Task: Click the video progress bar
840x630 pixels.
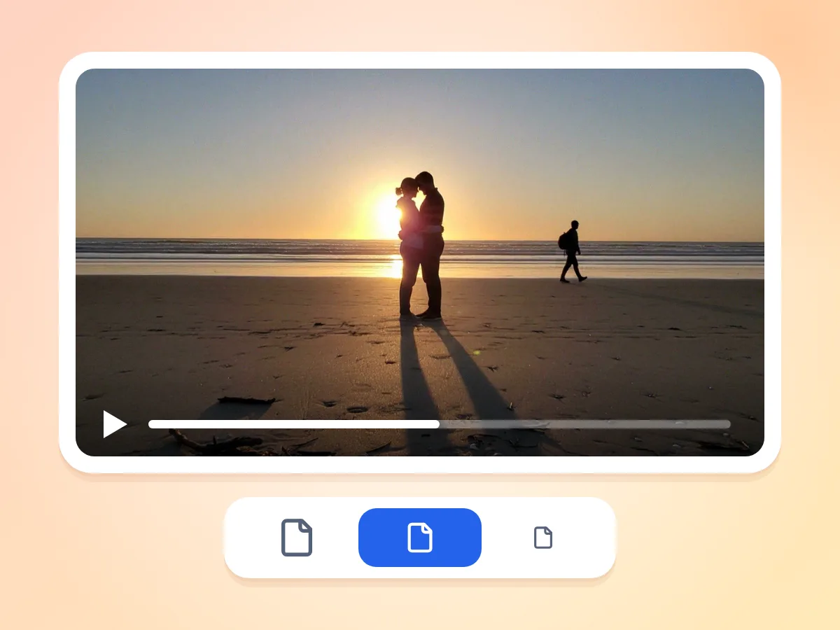Action: (x=440, y=424)
